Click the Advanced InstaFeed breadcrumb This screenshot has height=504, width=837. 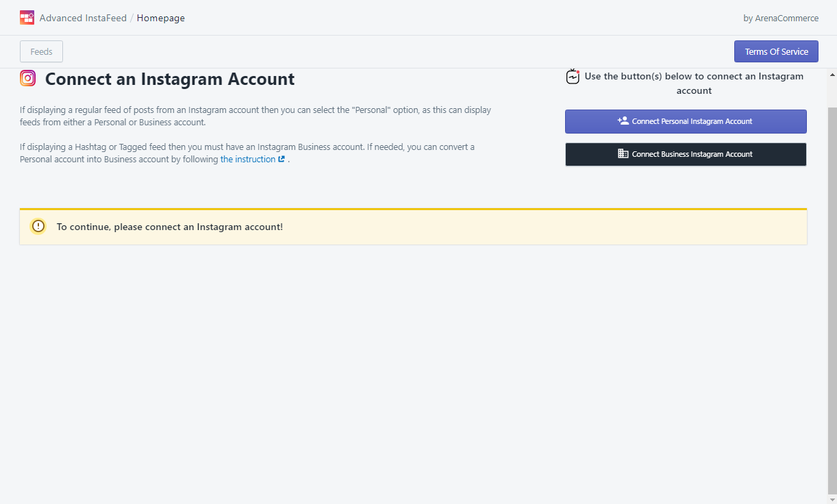pyautogui.click(x=83, y=18)
